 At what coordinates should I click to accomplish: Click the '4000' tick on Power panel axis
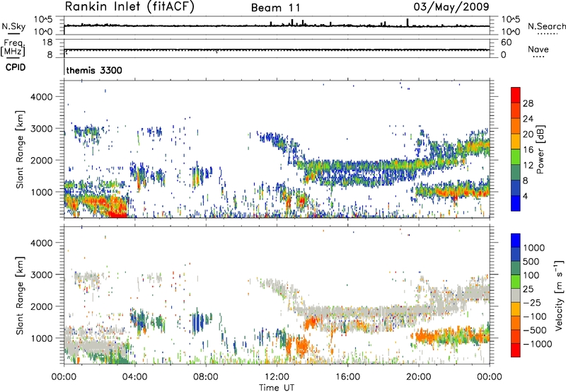tap(42, 97)
